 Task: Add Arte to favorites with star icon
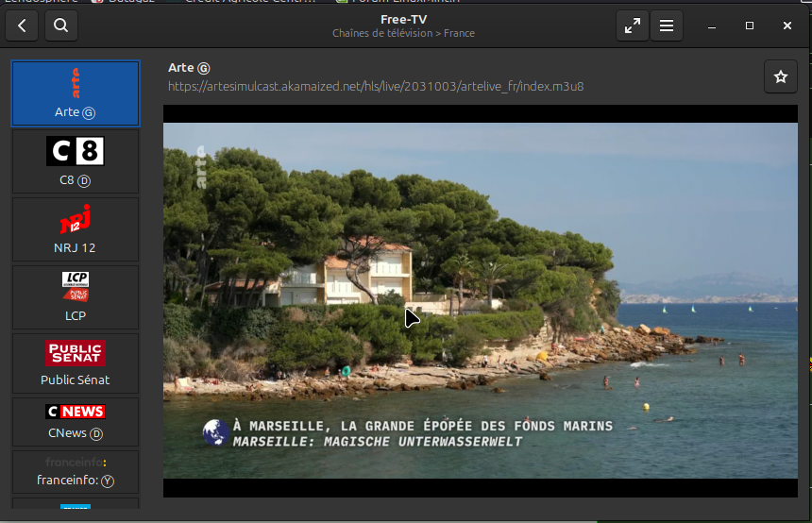tap(780, 77)
